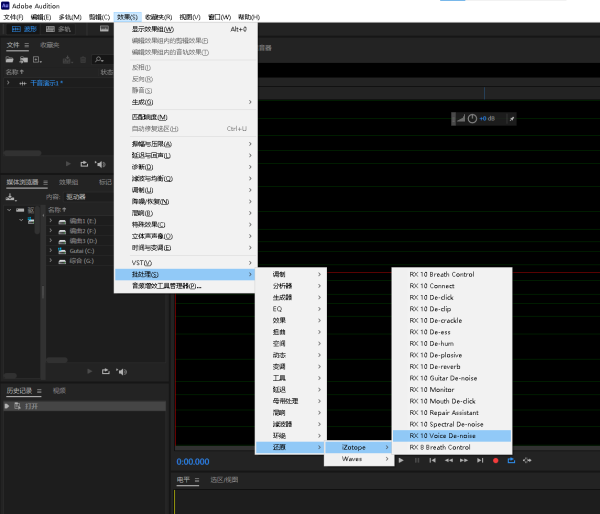Expand the 干音演示1 file entry
The image size is (600, 514).
tap(9, 83)
